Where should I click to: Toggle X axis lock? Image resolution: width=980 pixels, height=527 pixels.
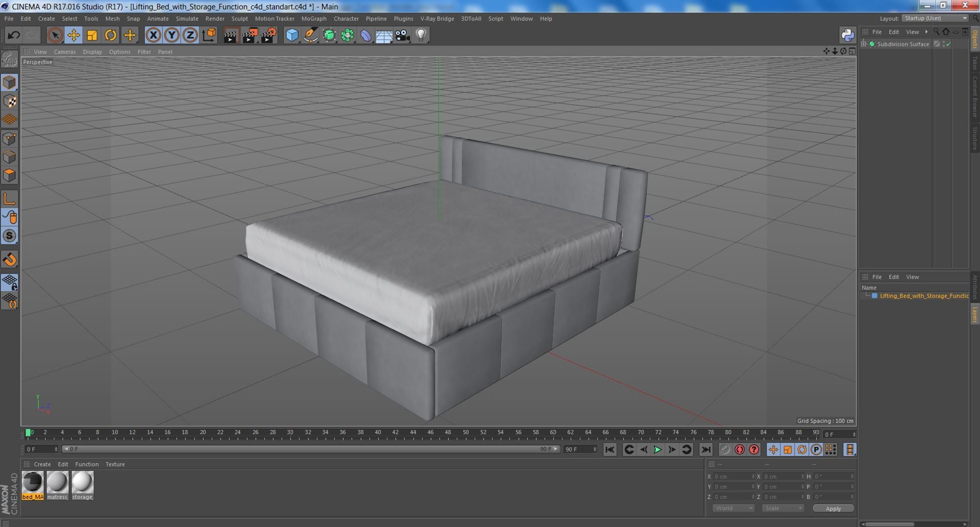[153, 35]
